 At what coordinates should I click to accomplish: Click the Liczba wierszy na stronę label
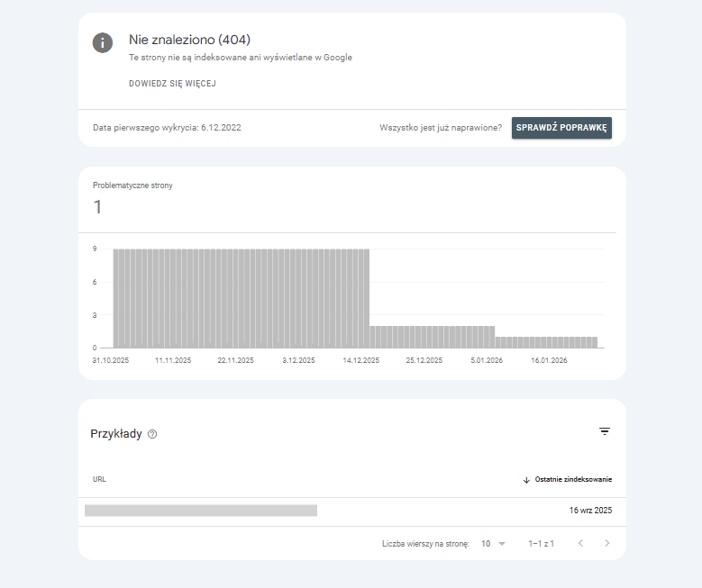(x=425, y=544)
